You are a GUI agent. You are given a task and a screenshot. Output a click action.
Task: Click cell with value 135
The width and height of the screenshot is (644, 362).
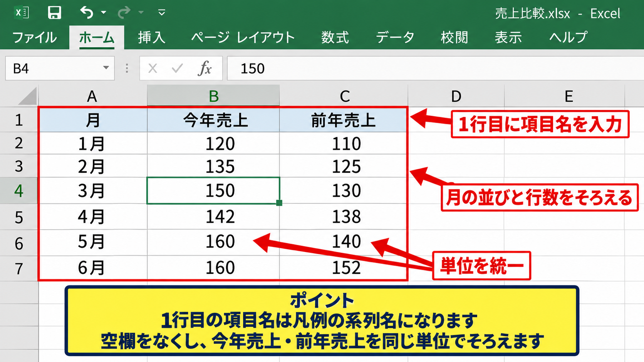click(x=213, y=166)
